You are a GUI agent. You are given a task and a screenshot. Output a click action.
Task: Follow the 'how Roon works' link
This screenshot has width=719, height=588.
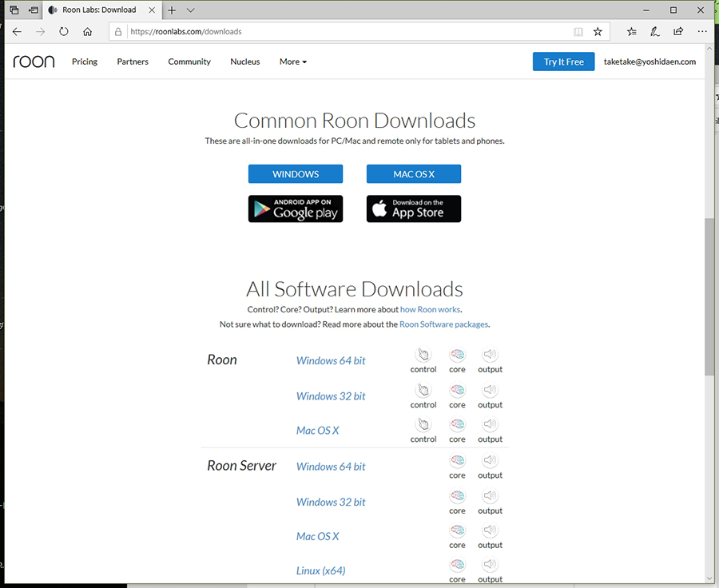pos(430,309)
